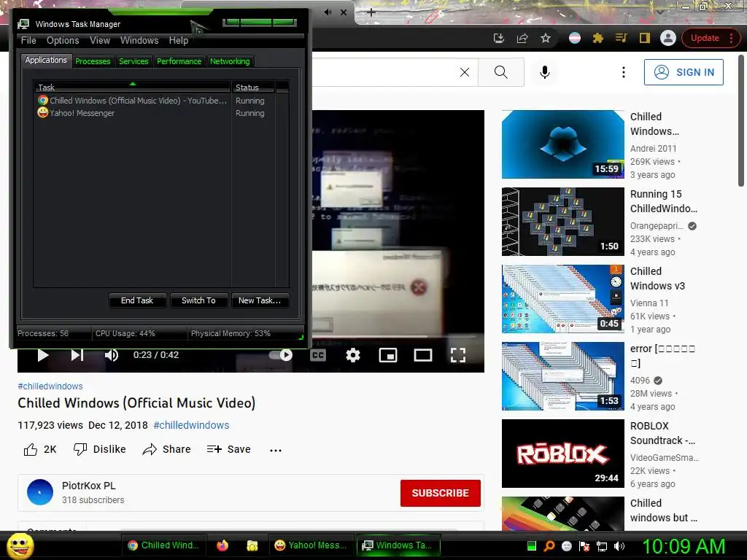747x560 pixels.
Task: Enable miniplayer mode
Action: [388, 355]
